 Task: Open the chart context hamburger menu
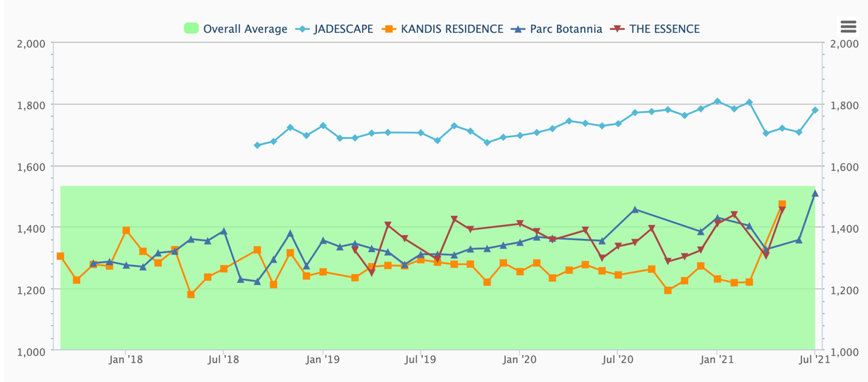848,26
